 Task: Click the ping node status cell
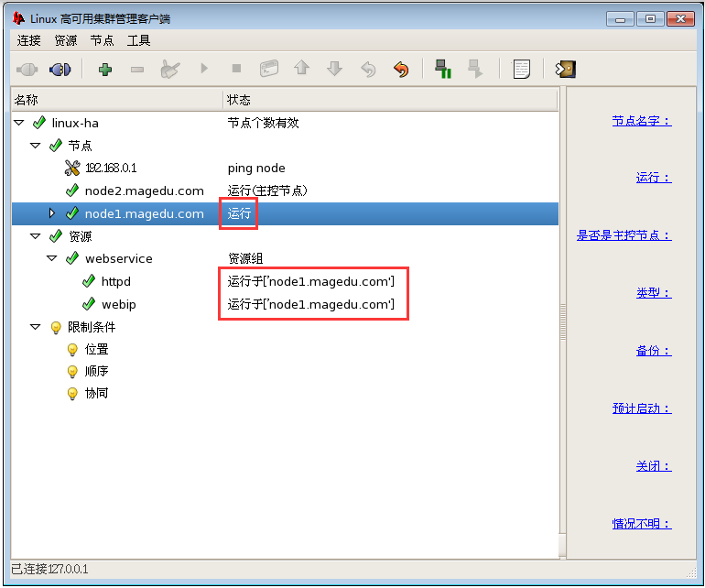[x=256, y=169]
